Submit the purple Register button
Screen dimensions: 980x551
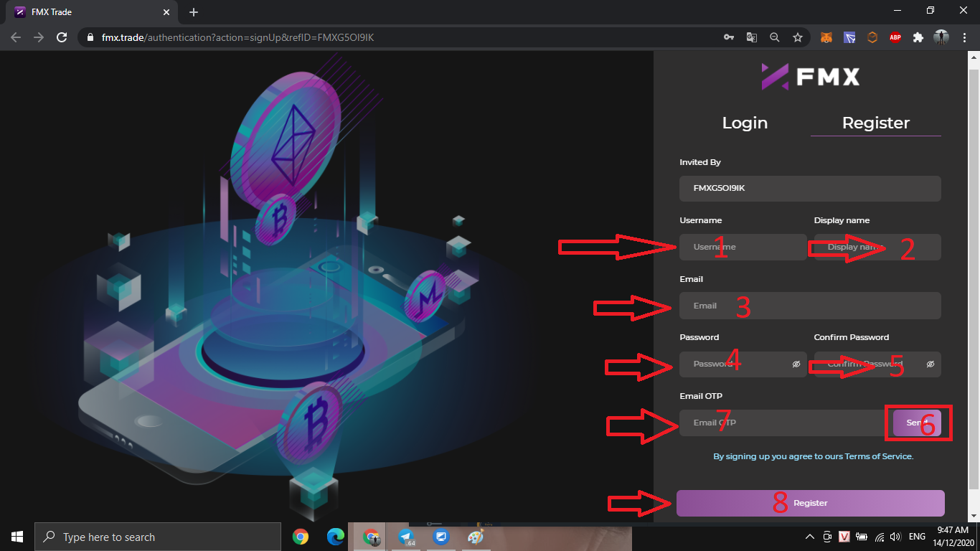click(811, 503)
